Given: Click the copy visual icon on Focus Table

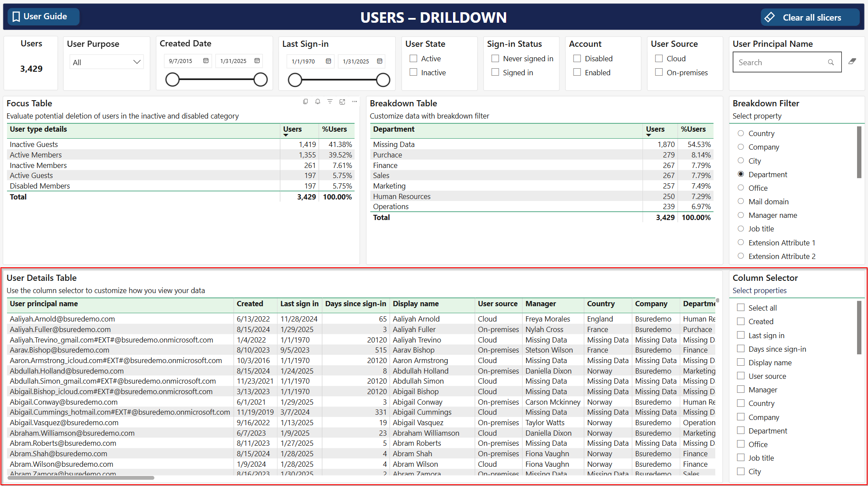Looking at the screenshot, I should 305,101.
